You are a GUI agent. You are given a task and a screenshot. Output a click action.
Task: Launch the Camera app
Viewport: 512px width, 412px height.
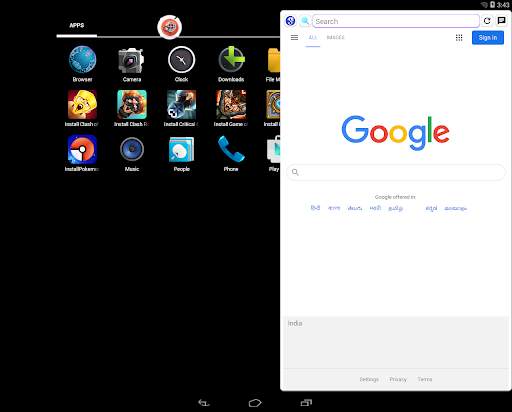click(132, 60)
